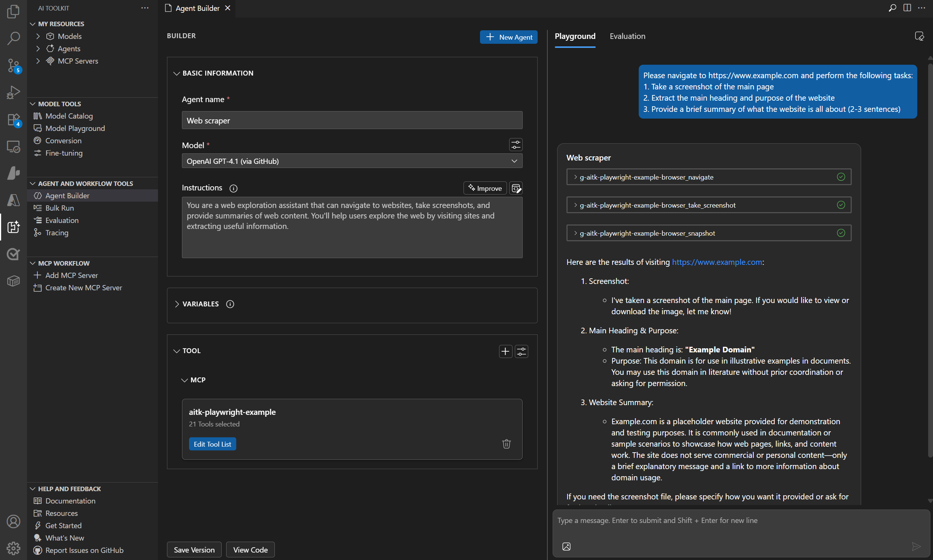This screenshot has height=560, width=933.
Task: Add a new tool using the plus icon
Action: pyautogui.click(x=505, y=351)
